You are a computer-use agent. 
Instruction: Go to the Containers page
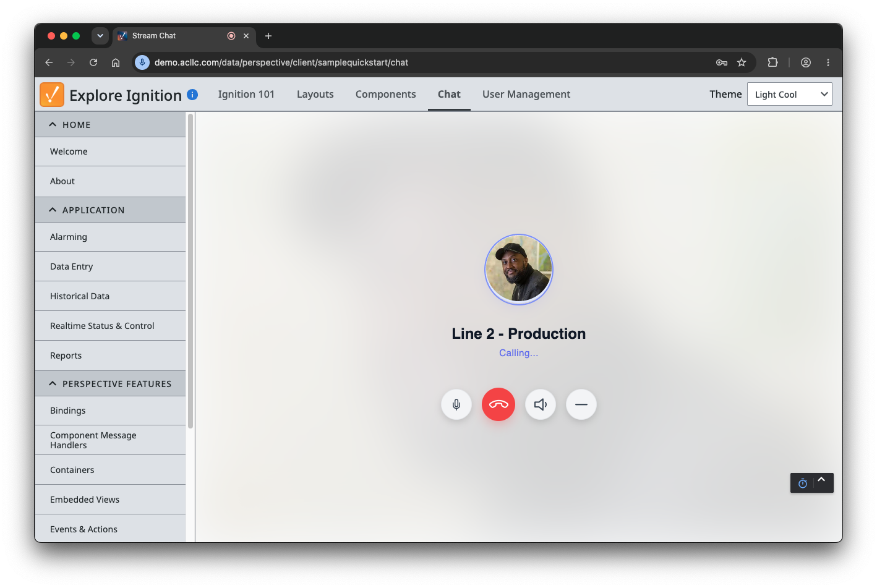pyautogui.click(x=111, y=470)
